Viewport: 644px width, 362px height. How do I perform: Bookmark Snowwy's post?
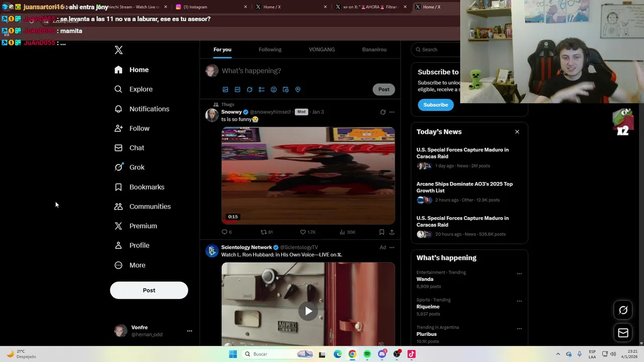pos(382,232)
